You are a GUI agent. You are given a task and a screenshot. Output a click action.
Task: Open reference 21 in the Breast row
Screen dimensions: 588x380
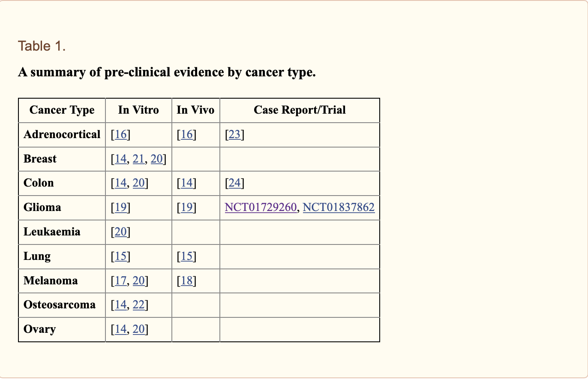(138, 159)
